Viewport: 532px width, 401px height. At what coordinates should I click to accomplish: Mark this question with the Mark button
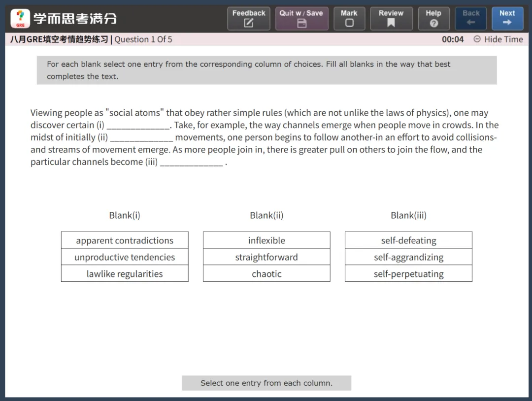click(x=349, y=19)
